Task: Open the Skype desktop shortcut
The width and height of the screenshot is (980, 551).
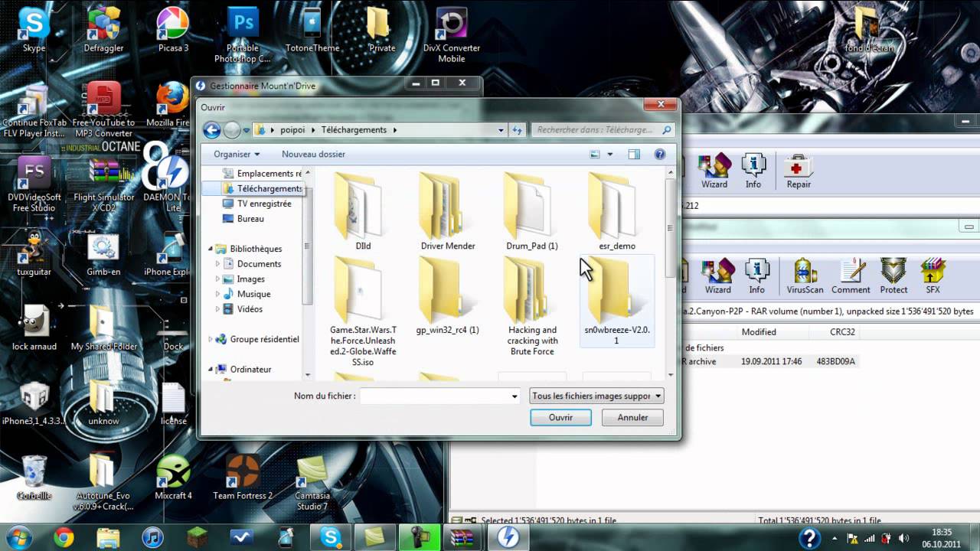Action: coord(34,29)
